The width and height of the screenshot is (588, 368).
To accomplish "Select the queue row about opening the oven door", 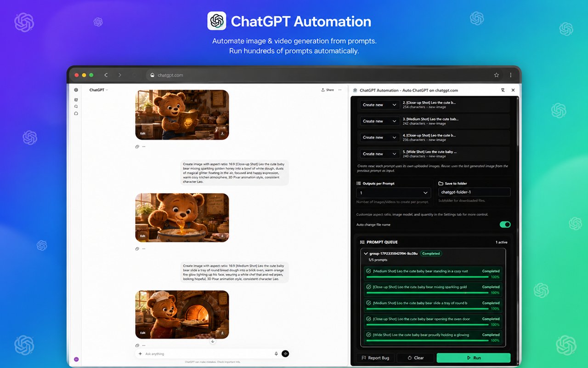I will coord(433,321).
